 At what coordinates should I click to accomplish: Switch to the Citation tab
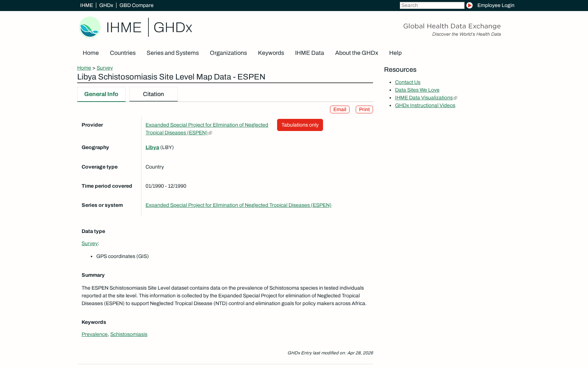point(154,94)
